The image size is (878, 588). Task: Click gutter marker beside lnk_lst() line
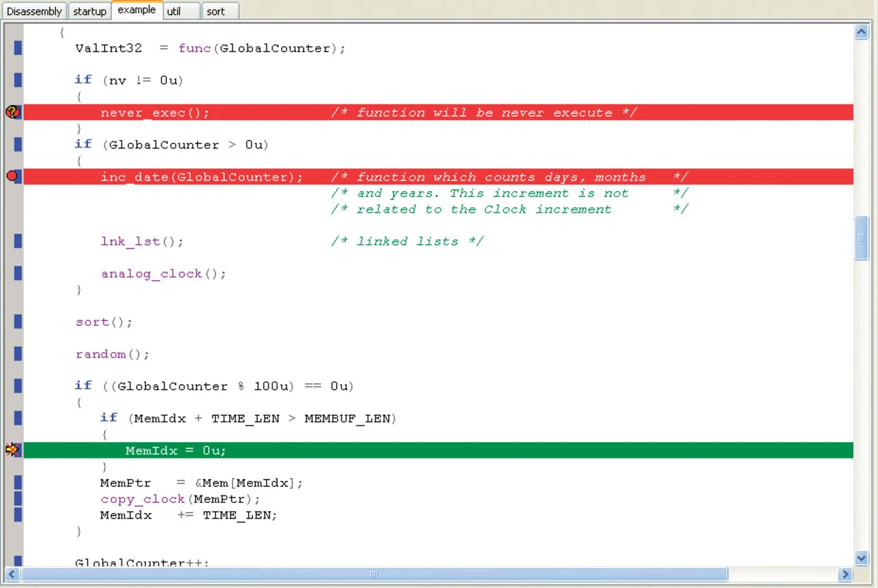tap(18, 242)
